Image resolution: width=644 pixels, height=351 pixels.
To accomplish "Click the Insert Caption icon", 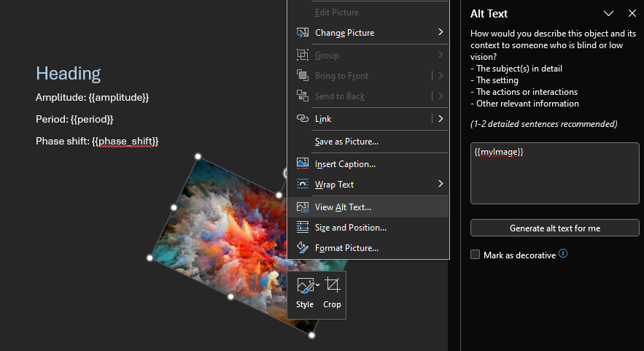I will (x=303, y=163).
